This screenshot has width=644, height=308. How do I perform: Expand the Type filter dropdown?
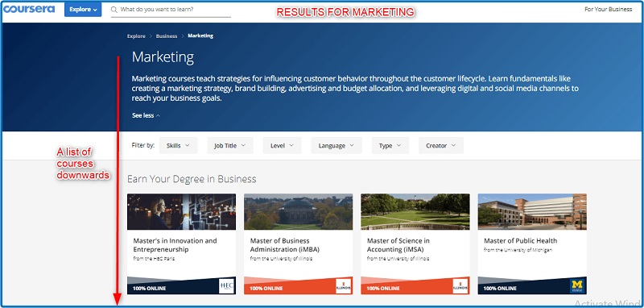point(390,146)
